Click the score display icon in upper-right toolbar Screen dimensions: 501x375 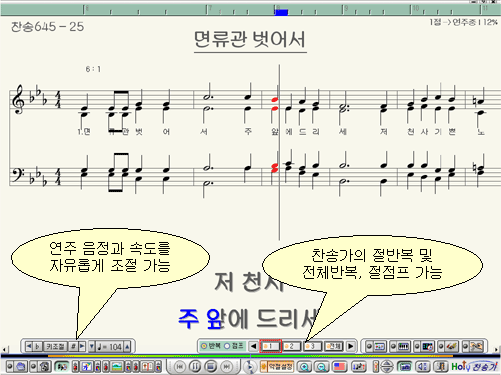point(380,347)
